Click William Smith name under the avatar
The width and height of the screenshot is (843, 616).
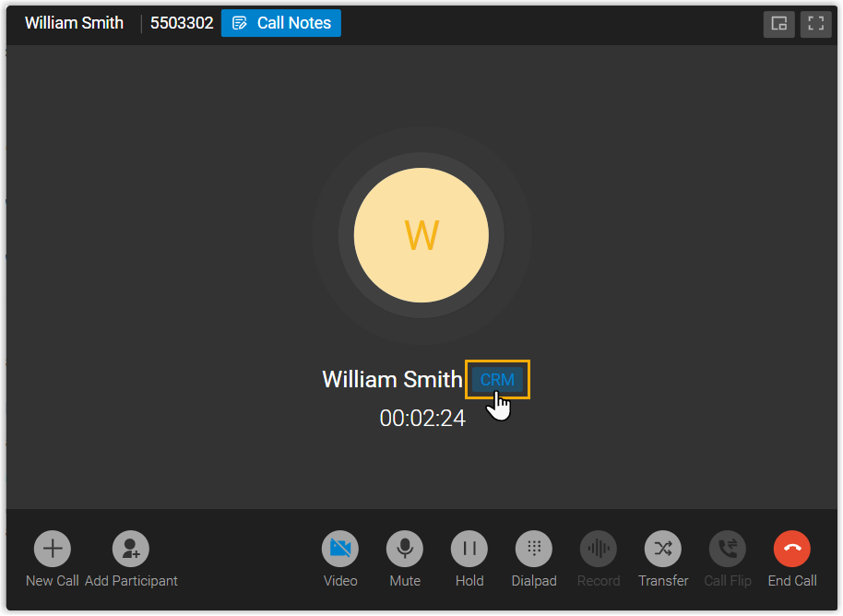tap(392, 379)
